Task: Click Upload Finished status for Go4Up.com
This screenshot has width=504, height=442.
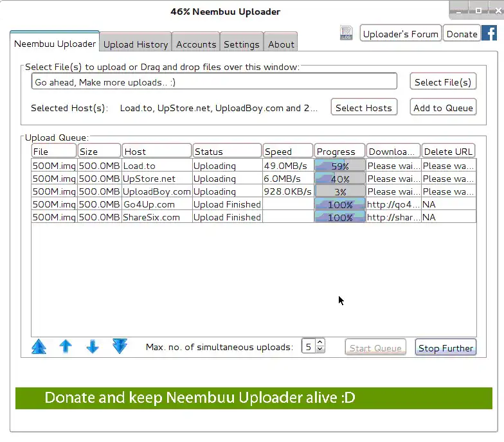Action: (x=227, y=204)
